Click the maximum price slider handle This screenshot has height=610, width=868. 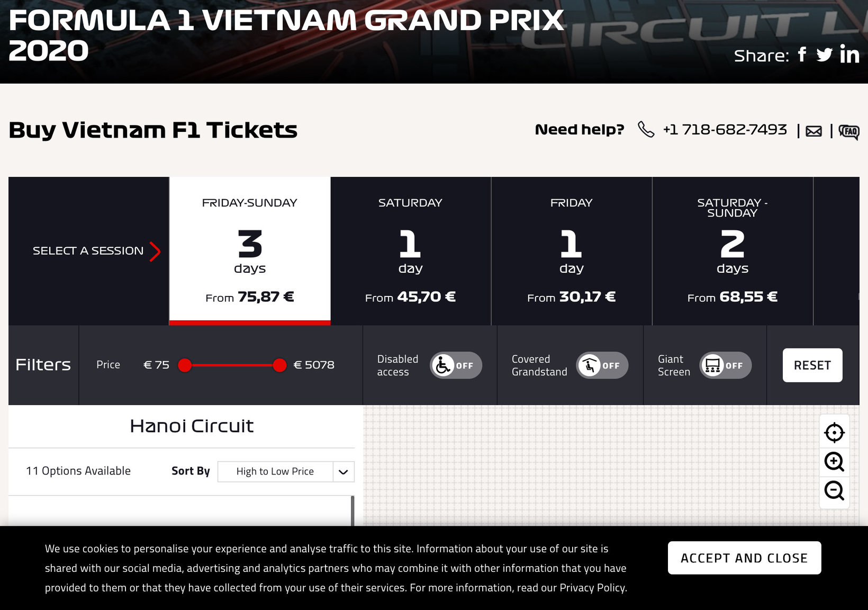click(x=279, y=365)
